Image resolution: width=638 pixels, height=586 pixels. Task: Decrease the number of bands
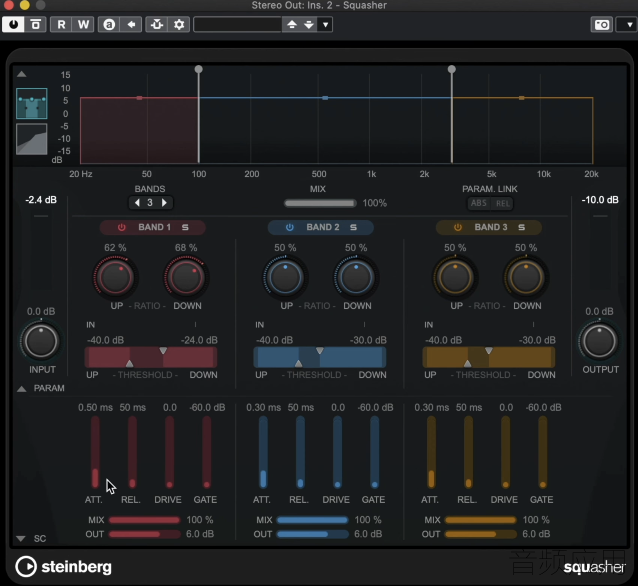(138, 203)
